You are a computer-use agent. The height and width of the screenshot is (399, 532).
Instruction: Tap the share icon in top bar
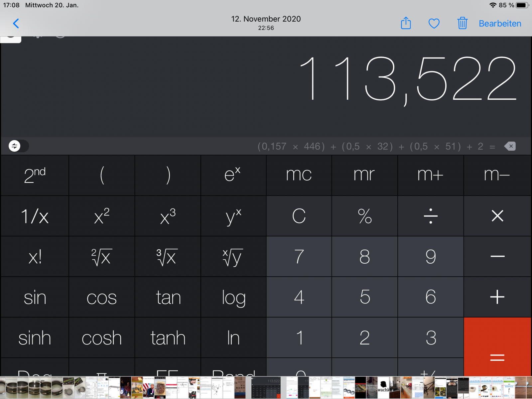pyautogui.click(x=406, y=24)
